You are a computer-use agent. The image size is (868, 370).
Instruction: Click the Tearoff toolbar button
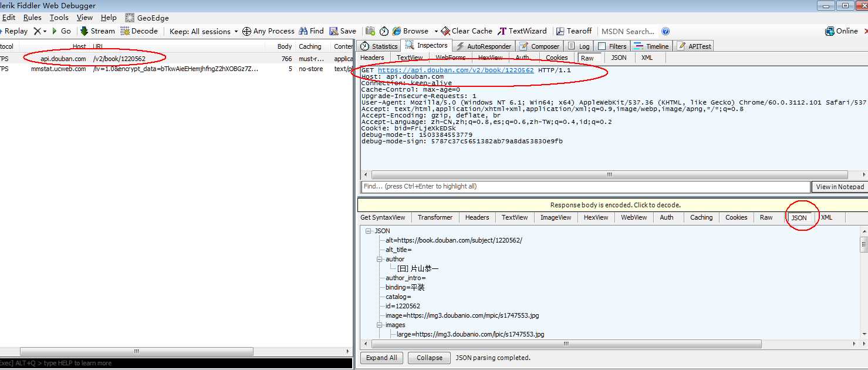(x=574, y=31)
